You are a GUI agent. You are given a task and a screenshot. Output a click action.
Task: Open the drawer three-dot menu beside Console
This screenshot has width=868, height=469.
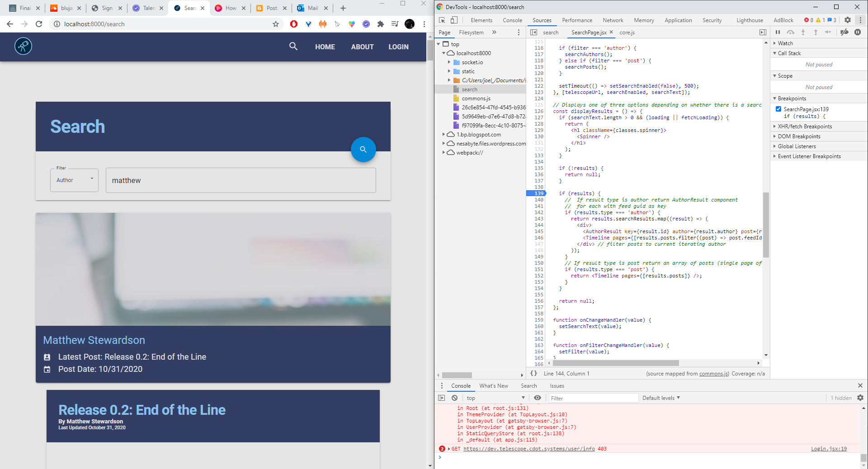[x=442, y=385]
